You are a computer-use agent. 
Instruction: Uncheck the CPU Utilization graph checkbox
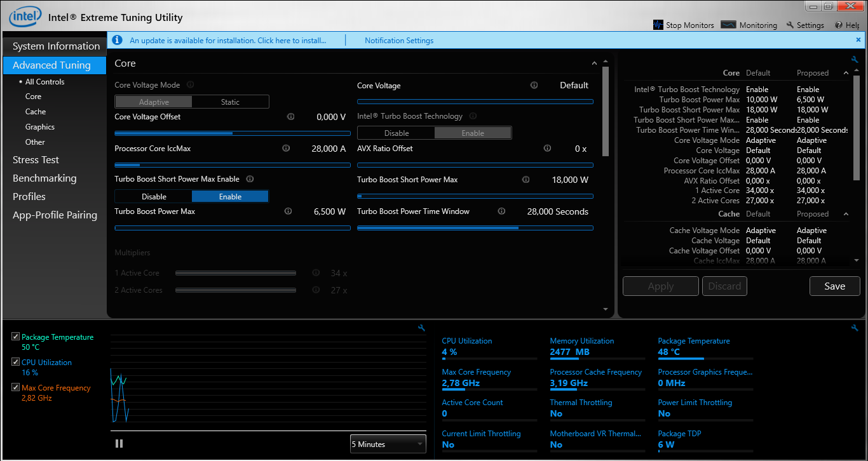pos(16,362)
